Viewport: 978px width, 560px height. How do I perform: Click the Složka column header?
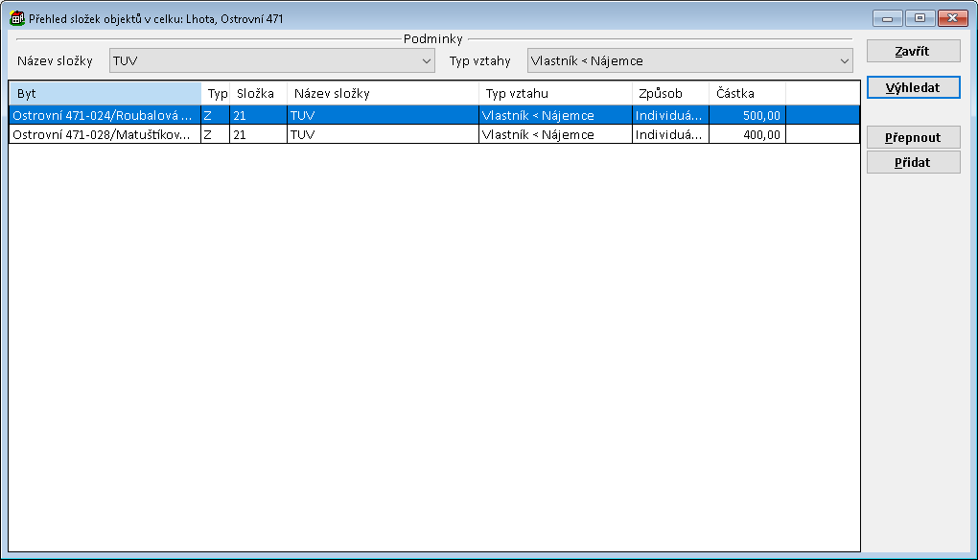click(258, 94)
